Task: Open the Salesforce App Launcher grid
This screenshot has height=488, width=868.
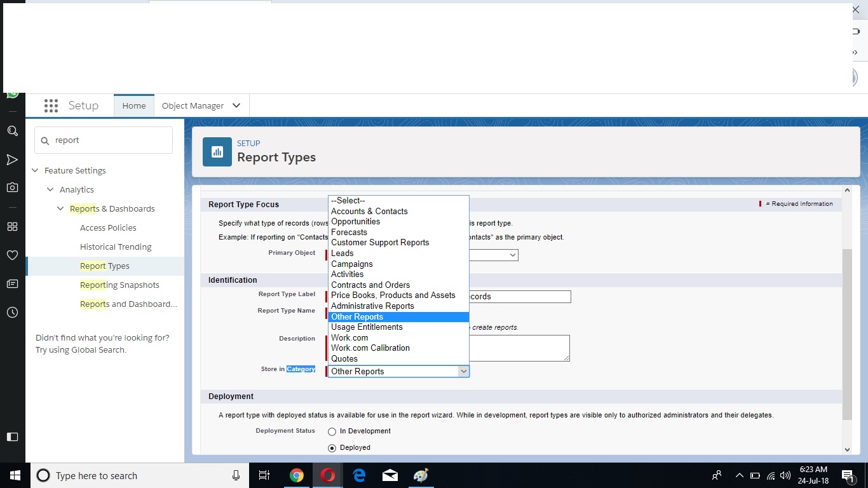Action: tap(51, 105)
